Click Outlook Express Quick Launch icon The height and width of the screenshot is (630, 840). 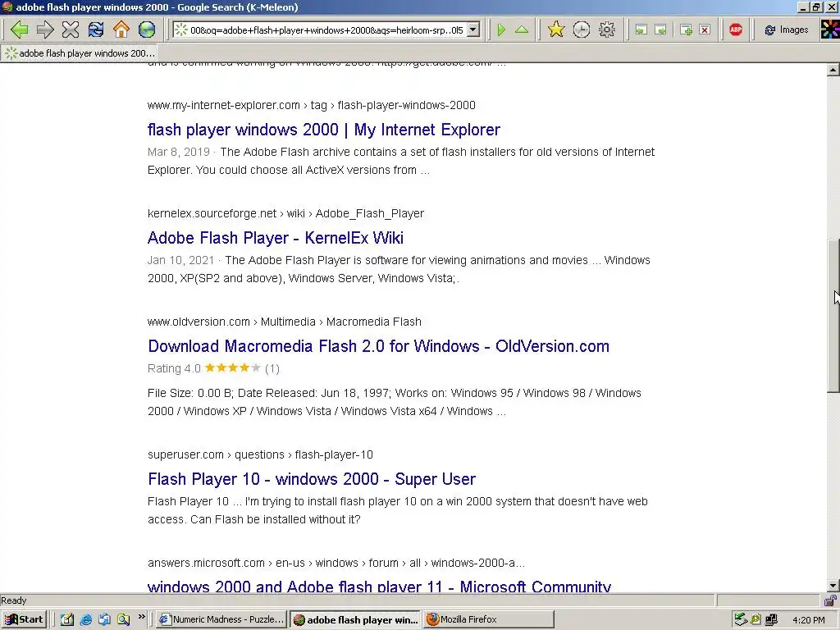(x=104, y=619)
